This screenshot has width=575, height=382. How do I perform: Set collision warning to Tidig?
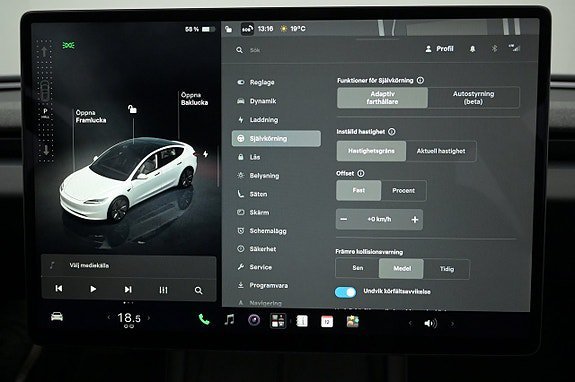pyautogui.click(x=447, y=269)
